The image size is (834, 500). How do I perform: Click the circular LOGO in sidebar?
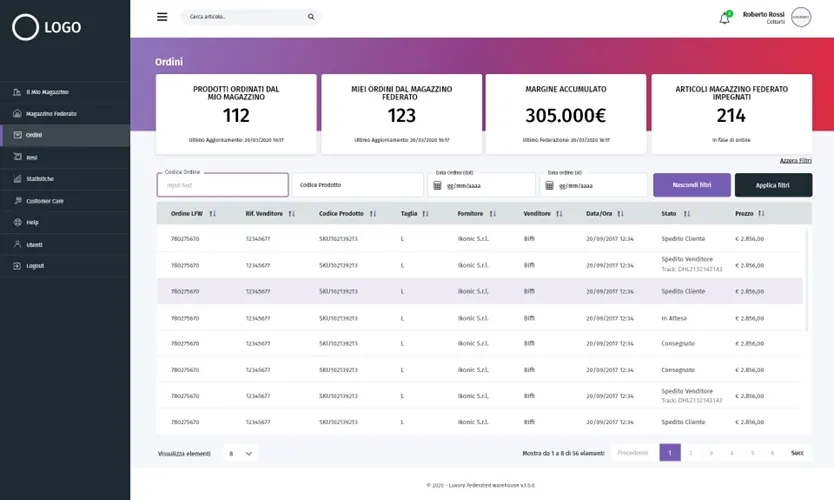[x=26, y=27]
